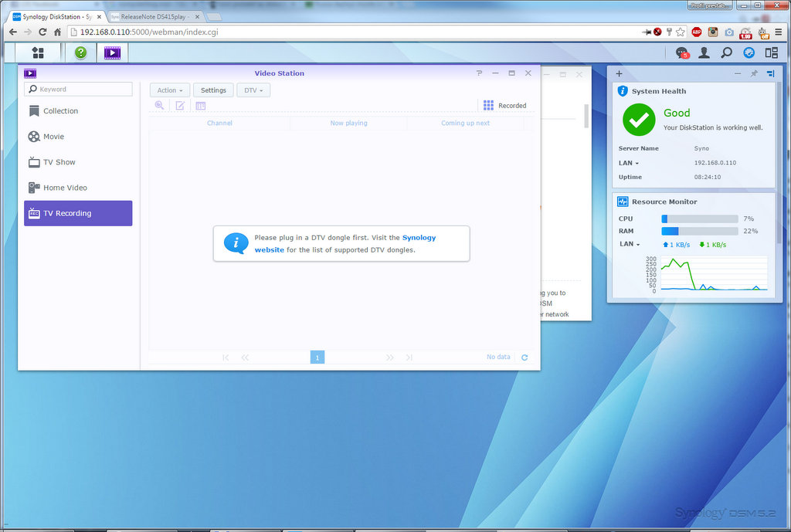This screenshot has height=532, width=791.
Task: Click the network traffic graph
Action: (714, 274)
